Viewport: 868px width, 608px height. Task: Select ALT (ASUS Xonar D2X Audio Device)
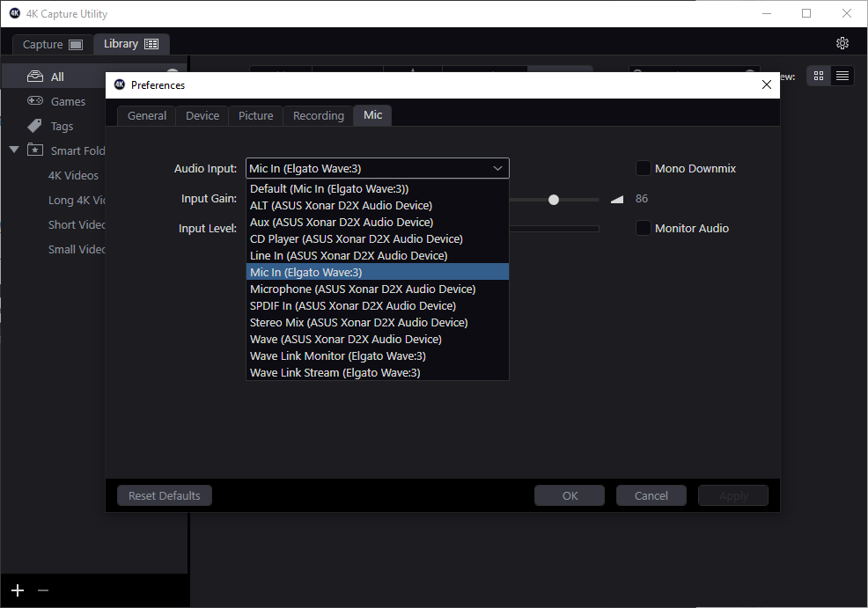pos(377,205)
